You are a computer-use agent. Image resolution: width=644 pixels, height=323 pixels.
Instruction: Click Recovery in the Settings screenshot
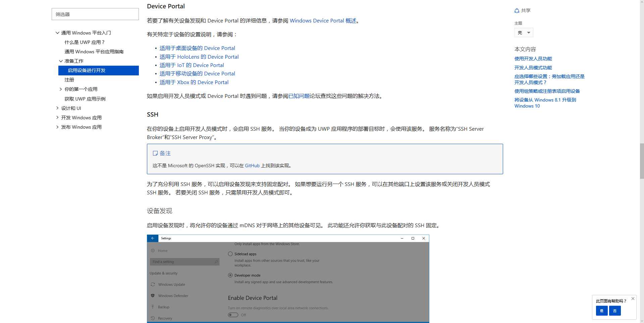(x=165, y=318)
